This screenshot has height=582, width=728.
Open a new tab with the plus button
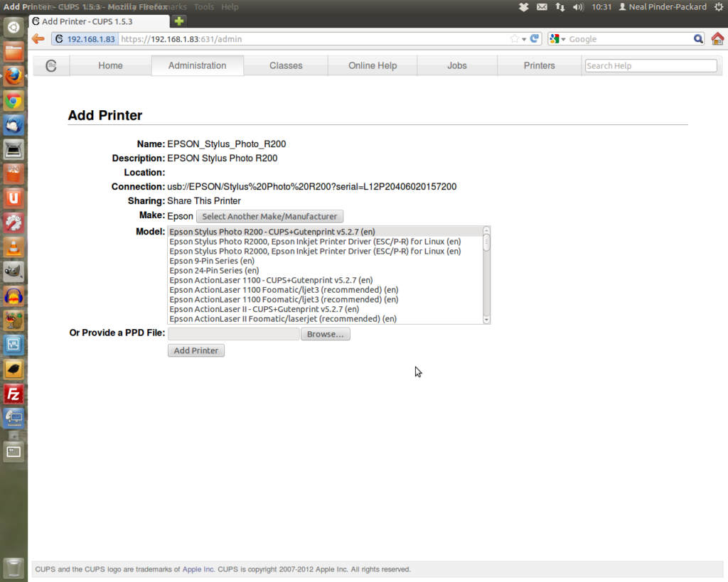(x=179, y=21)
